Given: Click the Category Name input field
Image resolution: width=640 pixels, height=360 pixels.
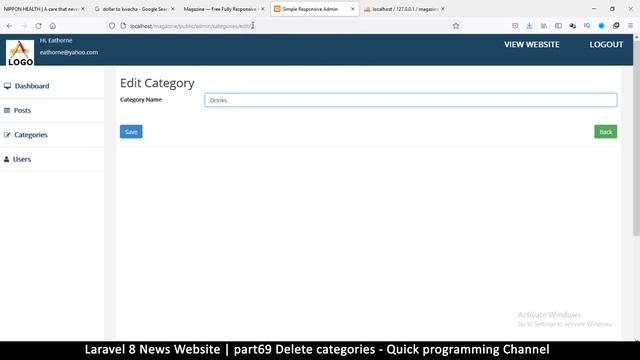Looking at the screenshot, I should pyautogui.click(x=411, y=100).
